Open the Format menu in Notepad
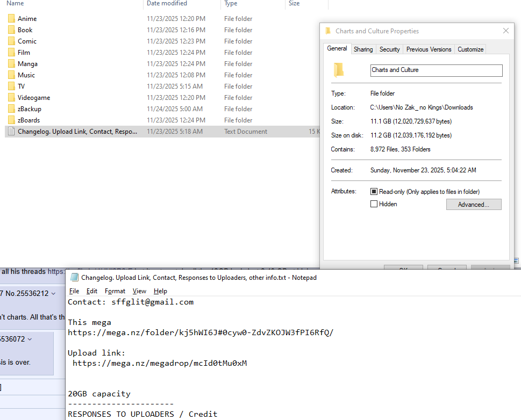This screenshot has height=420, width=521. (115, 291)
